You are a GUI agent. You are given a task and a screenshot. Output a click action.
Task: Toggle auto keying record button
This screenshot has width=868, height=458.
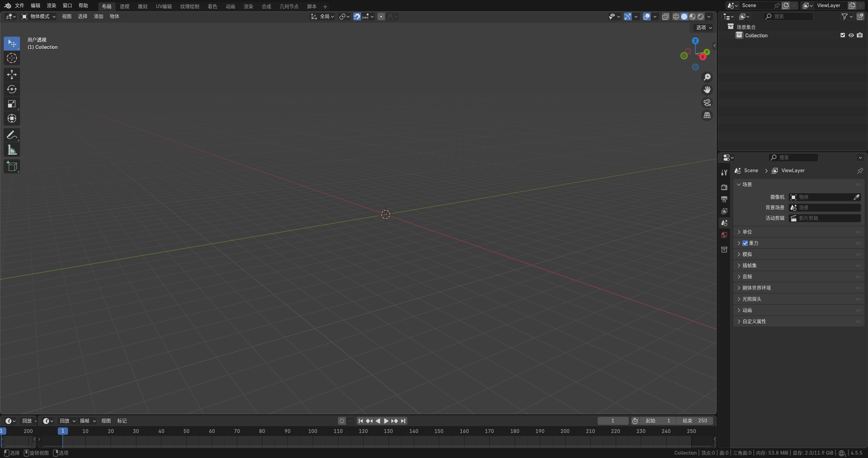[x=342, y=421]
